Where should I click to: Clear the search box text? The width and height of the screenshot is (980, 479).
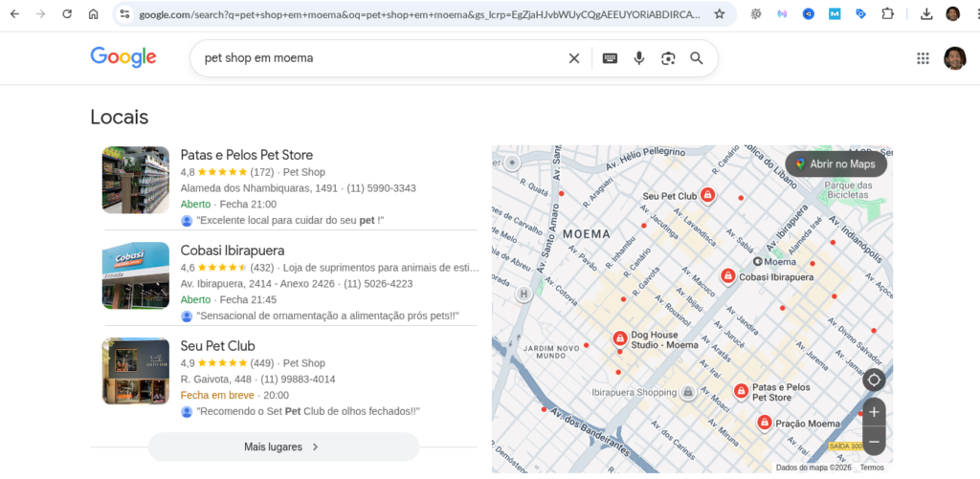574,58
